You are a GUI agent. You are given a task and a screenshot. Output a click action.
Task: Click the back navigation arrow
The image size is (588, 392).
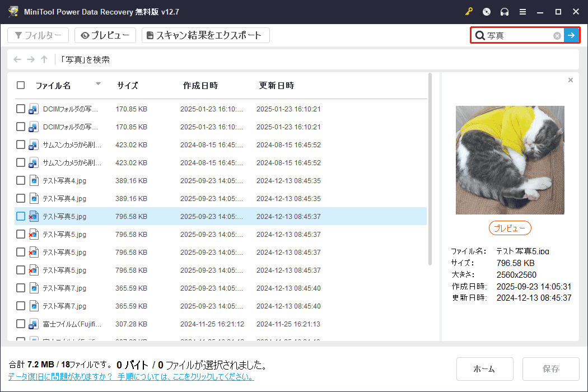pyautogui.click(x=17, y=59)
